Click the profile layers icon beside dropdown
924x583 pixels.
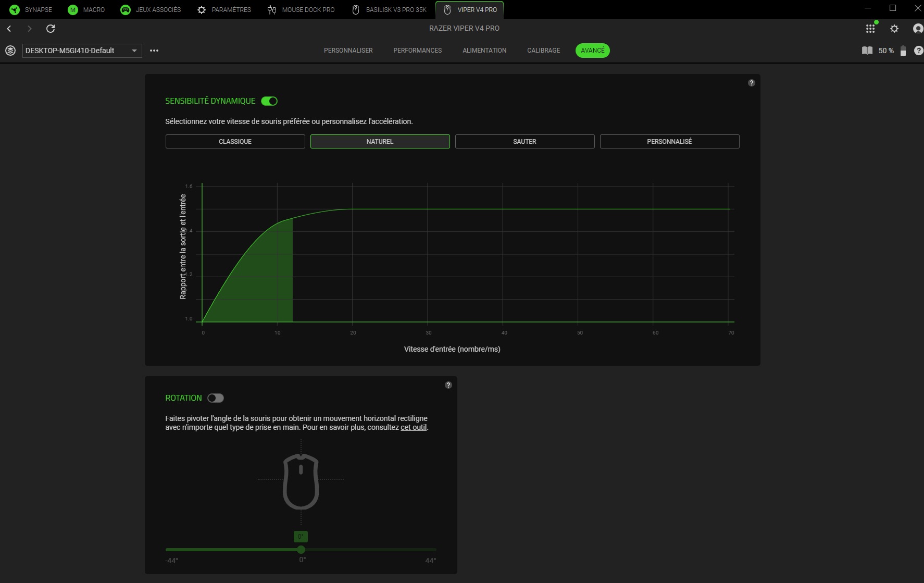point(10,51)
